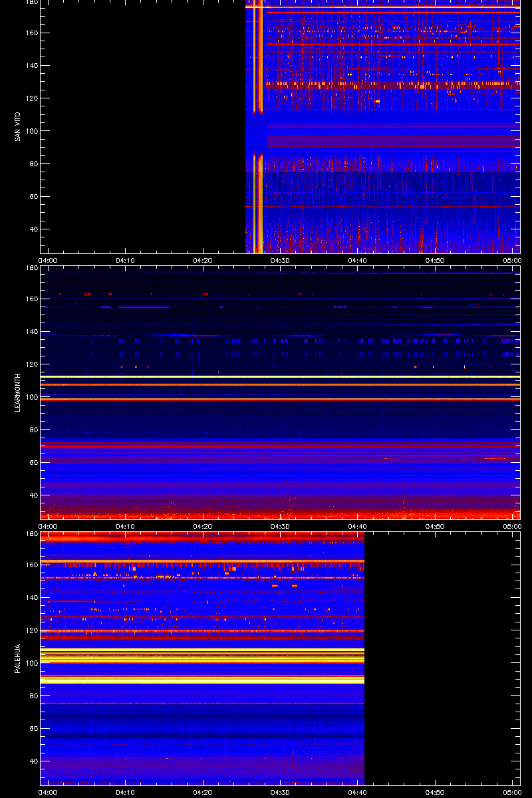Click 140 frequency tick on Learmonth axis

[x=31, y=332]
